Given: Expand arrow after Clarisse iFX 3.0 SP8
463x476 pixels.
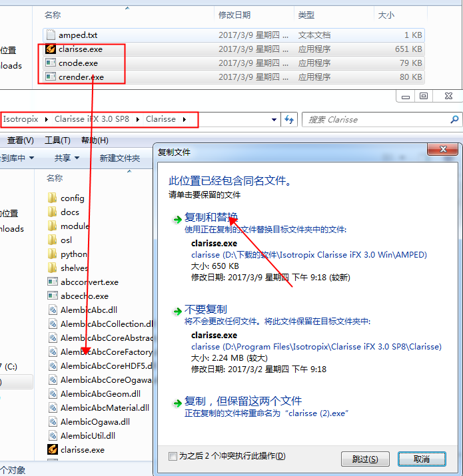Looking at the screenshot, I should pyautogui.click(x=138, y=119).
